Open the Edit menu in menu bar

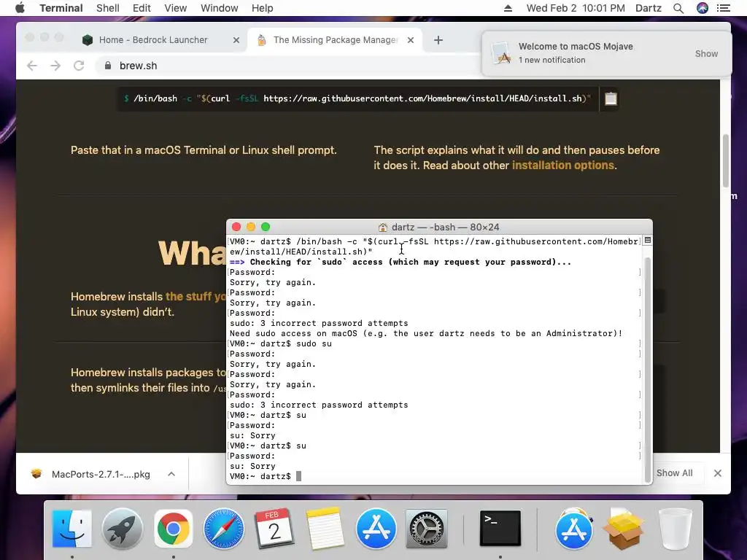[x=142, y=8]
